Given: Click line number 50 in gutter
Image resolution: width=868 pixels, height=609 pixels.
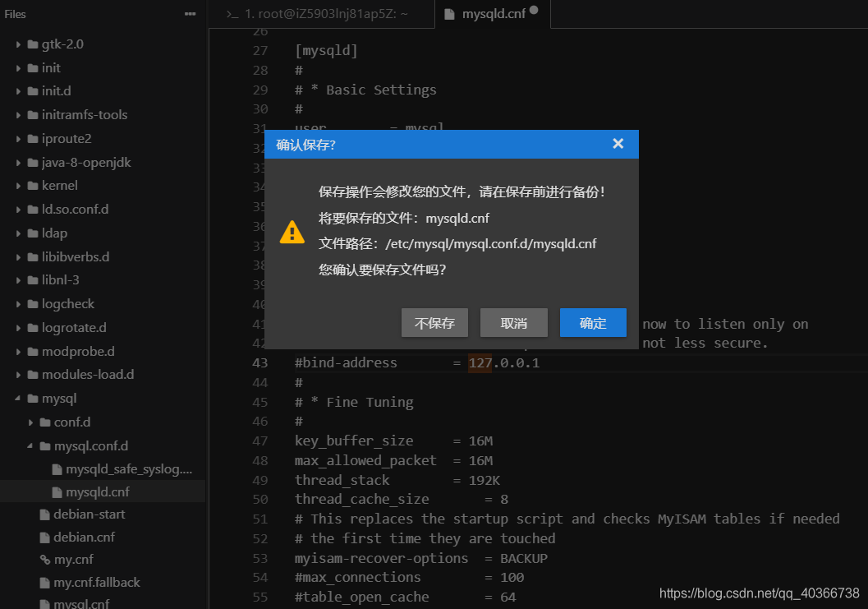Looking at the screenshot, I should pyautogui.click(x=260, y=499).
